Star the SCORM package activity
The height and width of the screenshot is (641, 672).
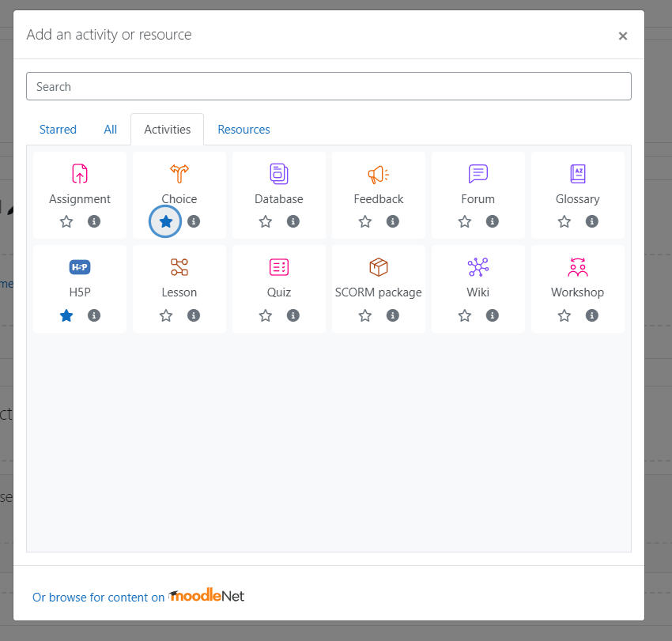[x=365, y=315]
